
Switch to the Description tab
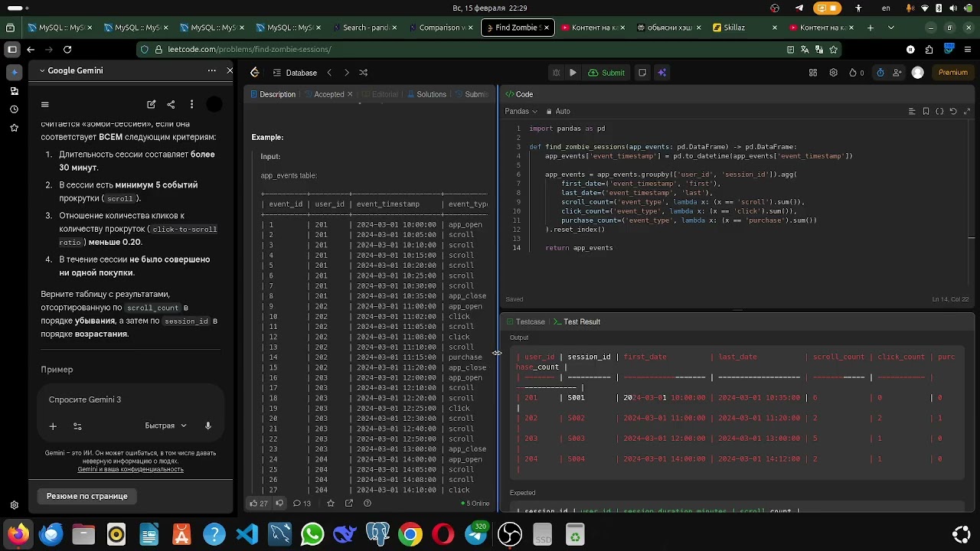[x=273, y=94]
